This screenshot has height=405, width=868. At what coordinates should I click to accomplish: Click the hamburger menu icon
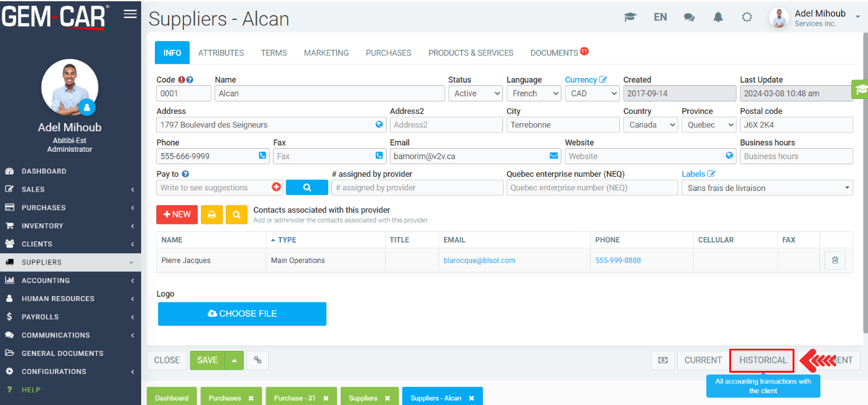pyautogui.click(x=130, y=14)
